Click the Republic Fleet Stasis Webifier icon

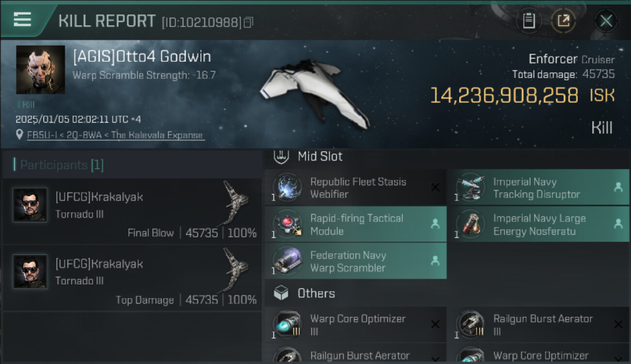(287, 188)
